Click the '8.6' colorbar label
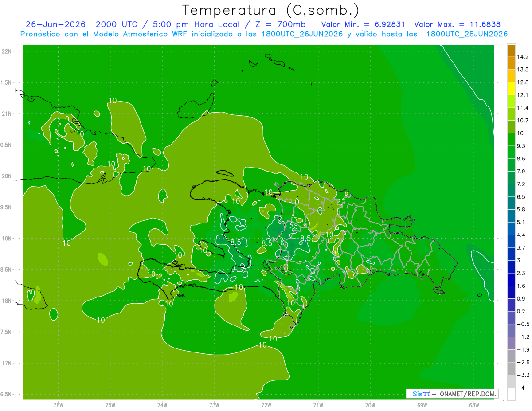 tap(521, 159)
